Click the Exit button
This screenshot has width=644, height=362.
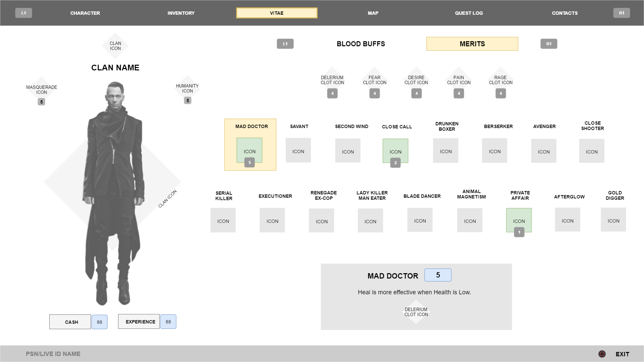pos(622,354)
